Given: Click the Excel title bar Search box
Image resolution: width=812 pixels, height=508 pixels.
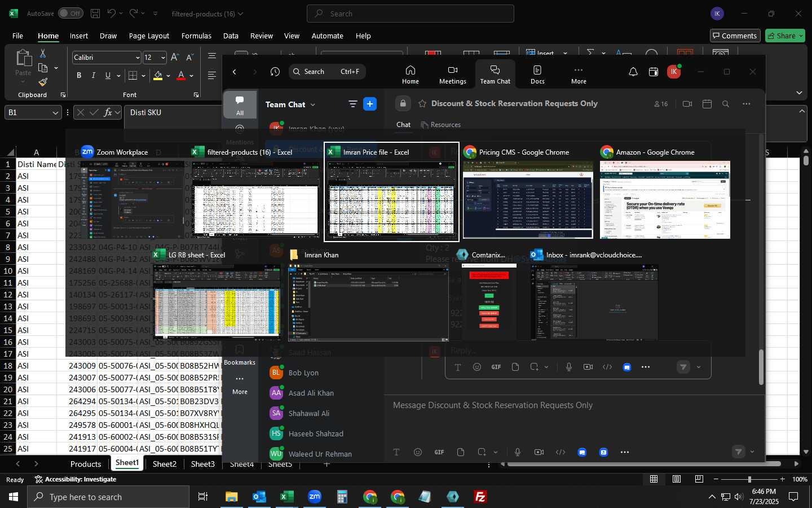Looking at the screenshot, I should click(x=411, y=14).
